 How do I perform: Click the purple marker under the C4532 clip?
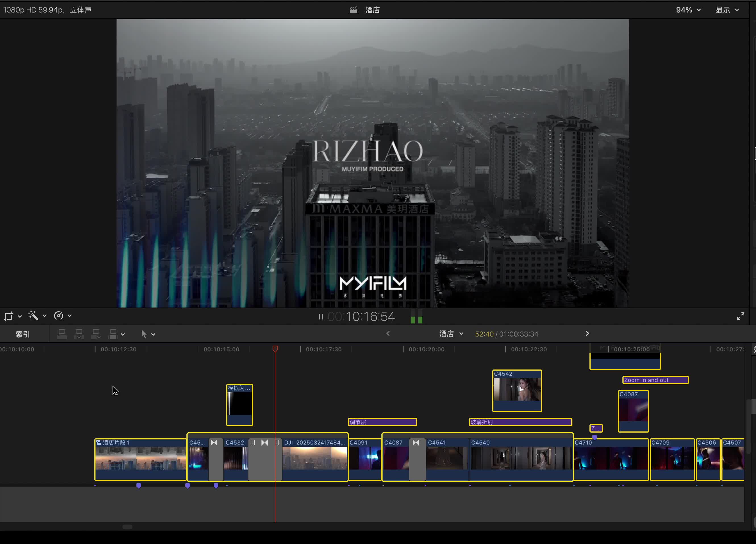[216, 485]
